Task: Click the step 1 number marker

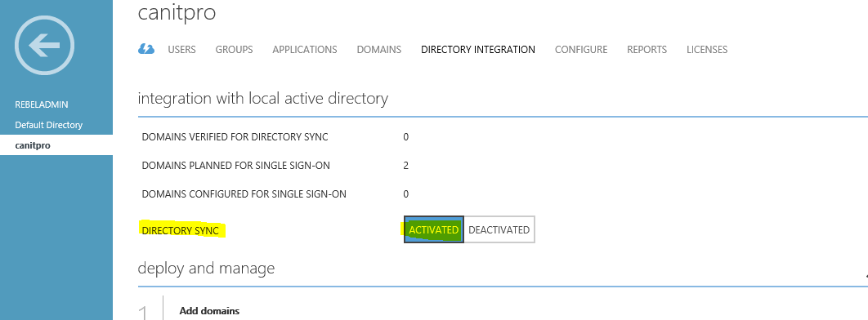Action: tap(143, 313)
